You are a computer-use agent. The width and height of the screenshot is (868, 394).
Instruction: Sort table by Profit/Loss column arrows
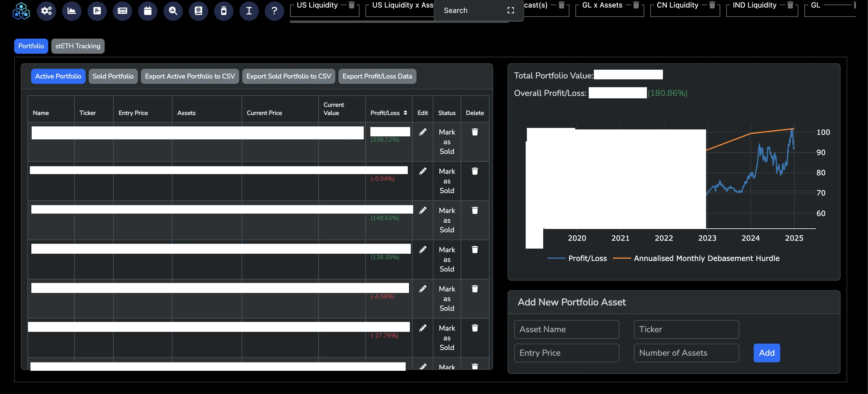405,113
